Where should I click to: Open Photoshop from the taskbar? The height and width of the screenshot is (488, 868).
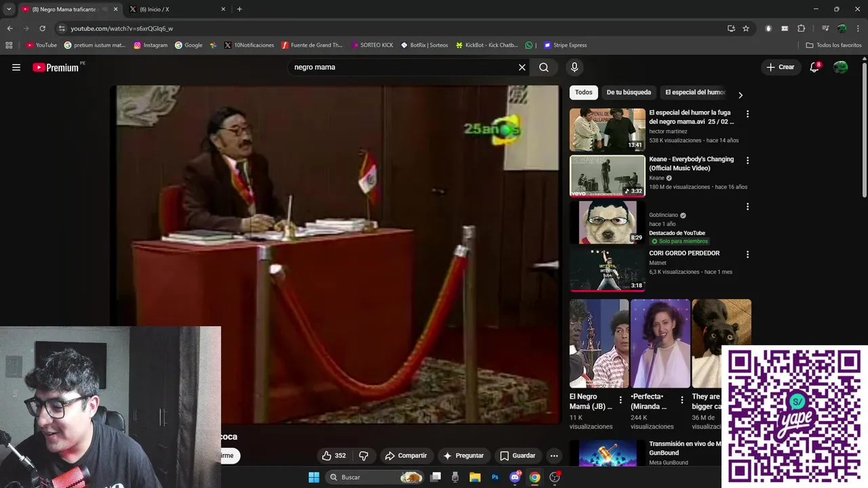pyautogui.click(x=495, y=477)
